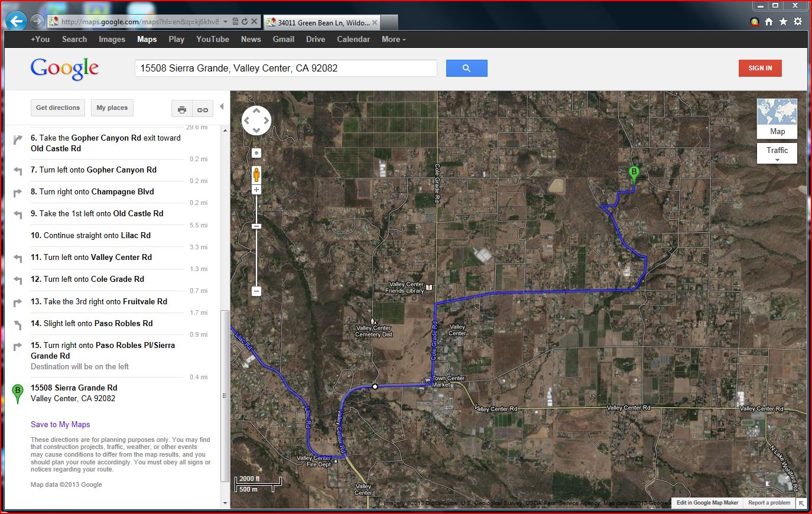Open the address bar URL history dropdown
Image resolution: width=812 pixels, height=514 pixels.
pos(225,22)
